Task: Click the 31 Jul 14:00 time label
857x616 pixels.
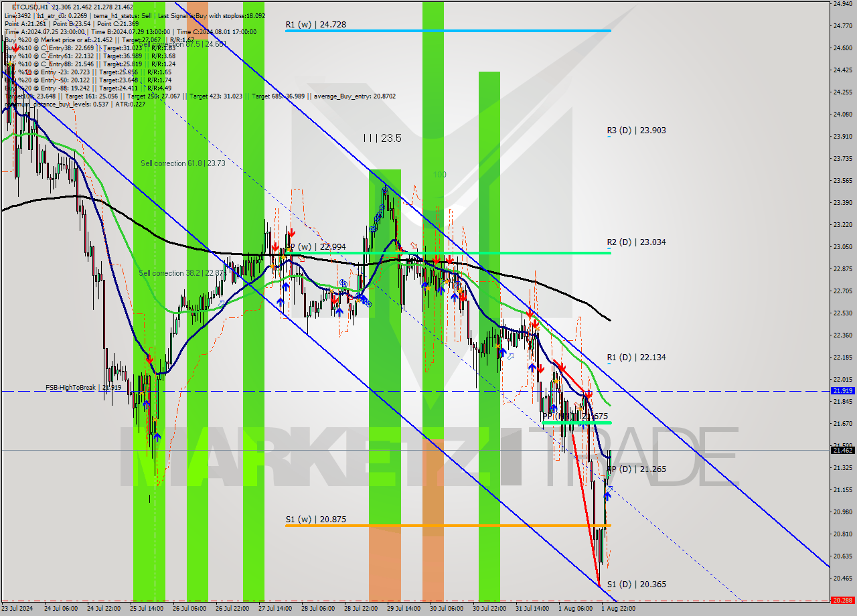Action: tap(532, 609)
